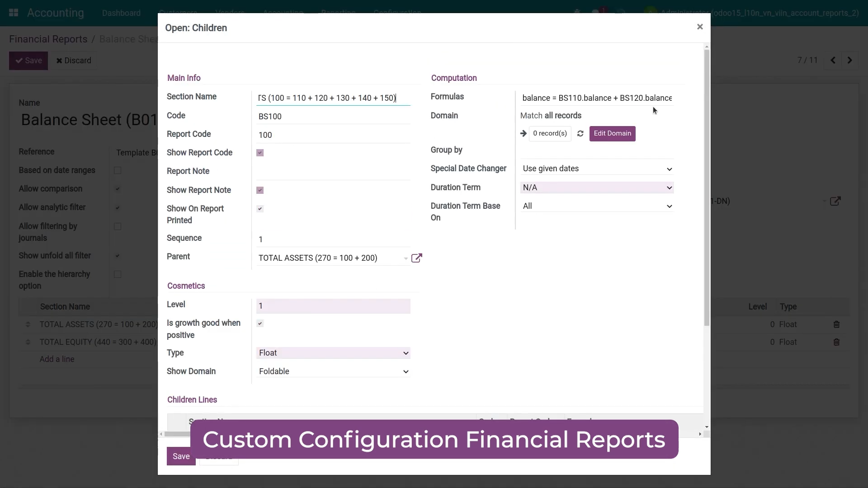Viewport: 868px width, 488px height.
Task: Click the Edit Domain button
Action: [612, 134]
